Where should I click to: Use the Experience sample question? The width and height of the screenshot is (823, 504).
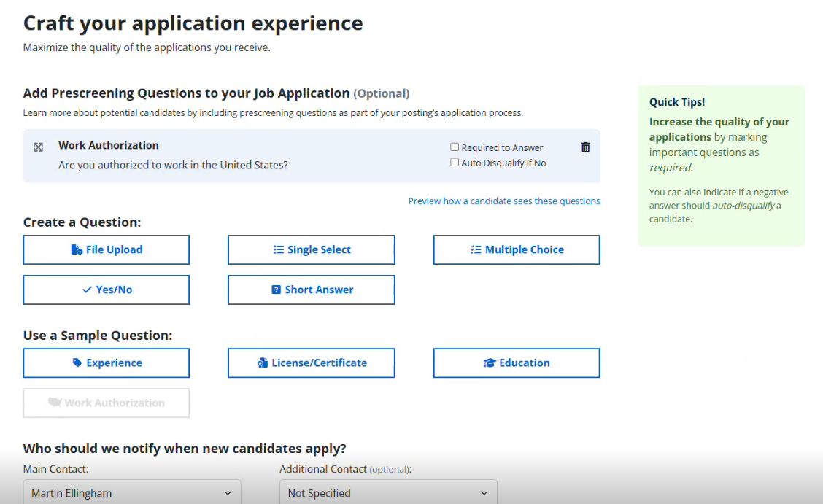coord(106,363)
